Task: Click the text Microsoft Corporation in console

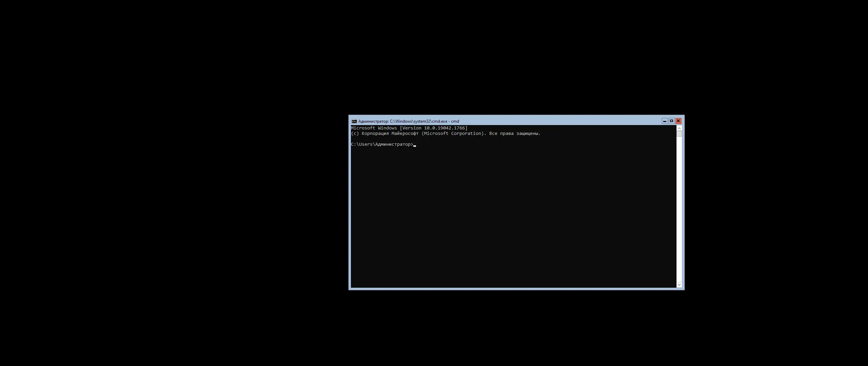Action: (453, 134)
